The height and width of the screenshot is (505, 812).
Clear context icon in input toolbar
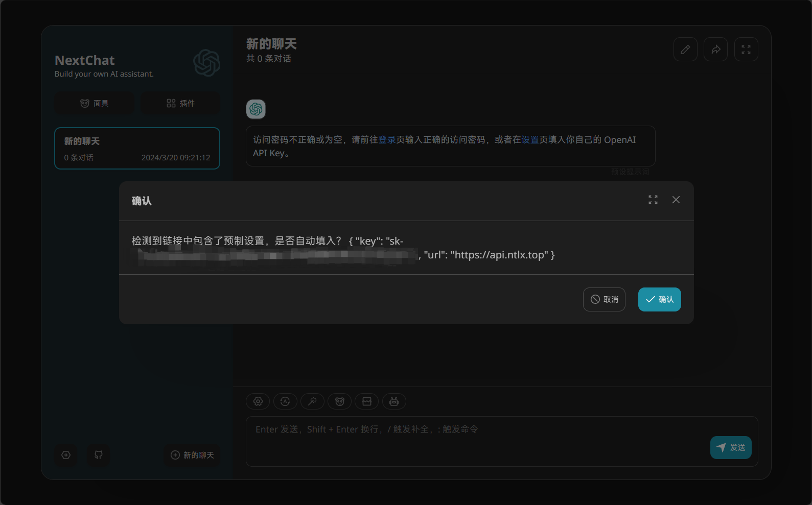coord(367,401)
